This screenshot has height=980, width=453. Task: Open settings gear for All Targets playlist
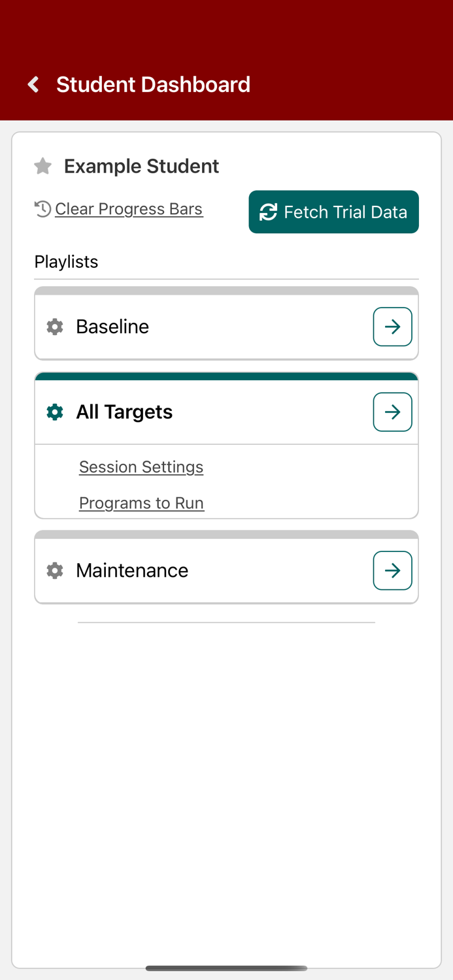(55, 412)
